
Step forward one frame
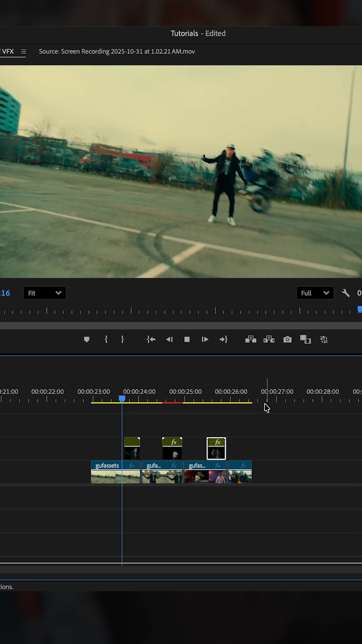pos(205,339)
